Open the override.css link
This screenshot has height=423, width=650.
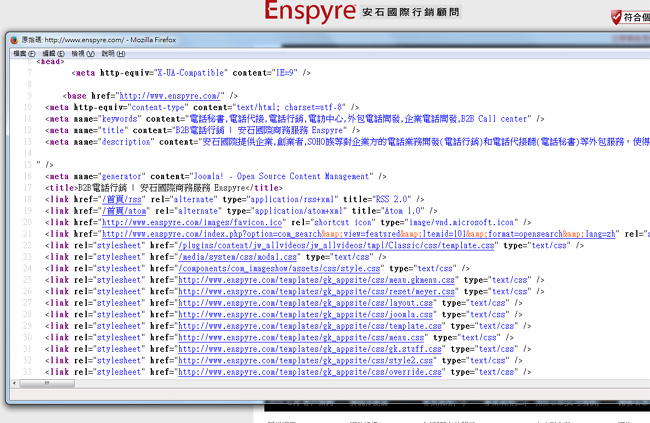pyautogui.click(x=310, y=372)
